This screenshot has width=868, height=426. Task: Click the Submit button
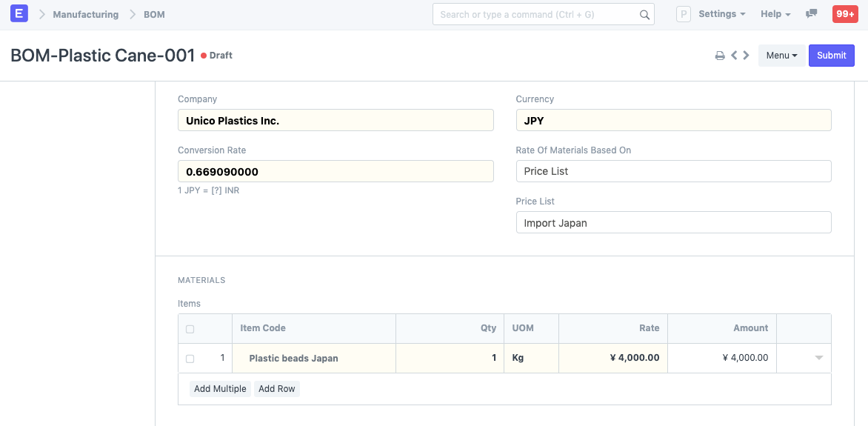[x=831, y=56]
